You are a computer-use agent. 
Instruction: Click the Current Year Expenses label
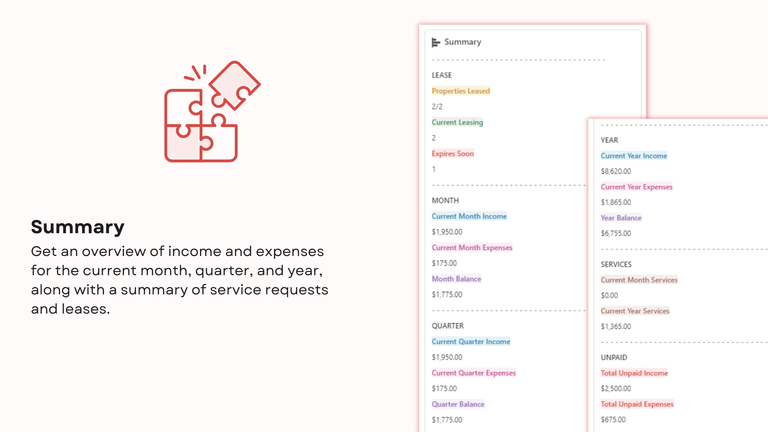click(637, 187)
